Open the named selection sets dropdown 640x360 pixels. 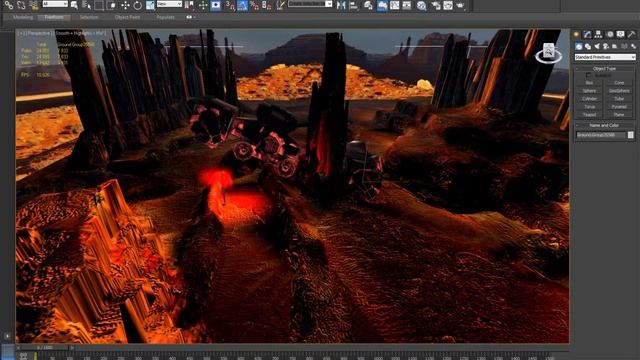311,4
